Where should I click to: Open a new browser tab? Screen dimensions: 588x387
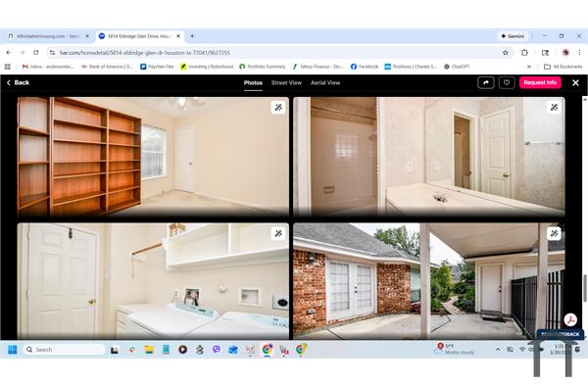coord(192,36)
